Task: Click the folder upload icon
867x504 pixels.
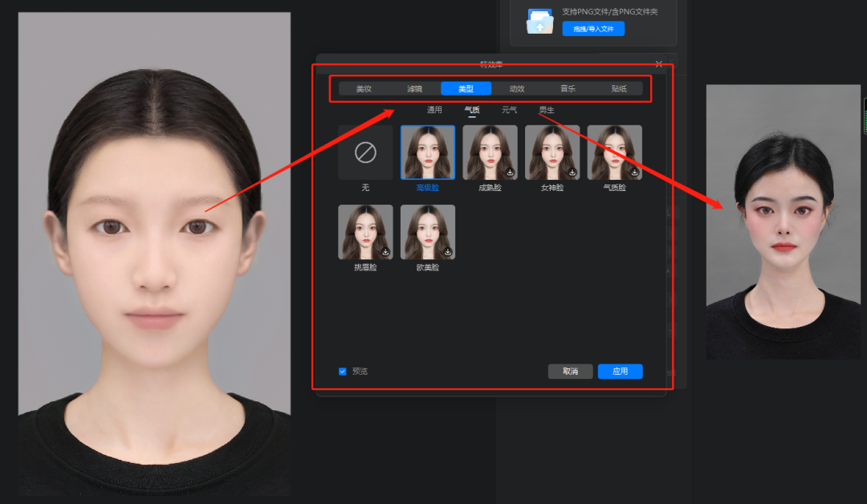Action: pos(539,22)
